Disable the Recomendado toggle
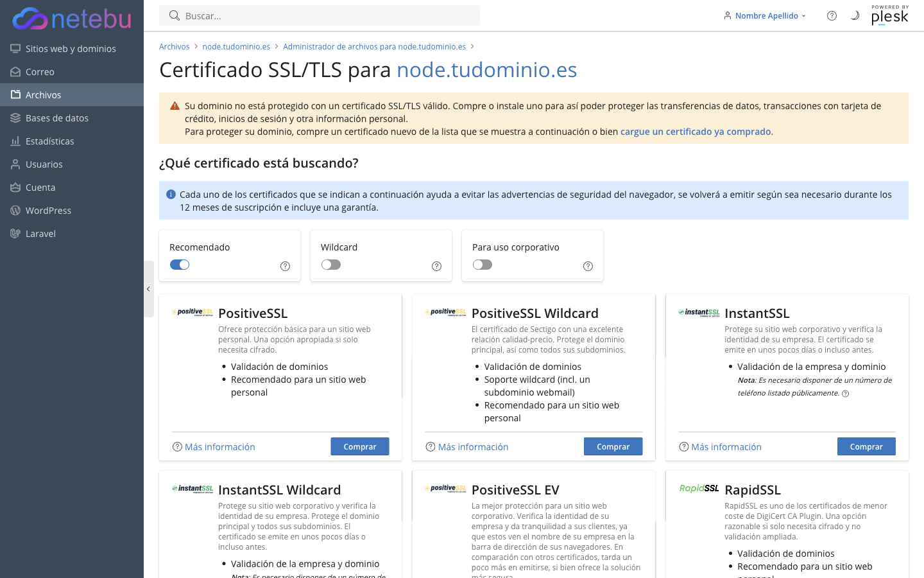This screenshot has height=578, width=924. coord(180,265)
